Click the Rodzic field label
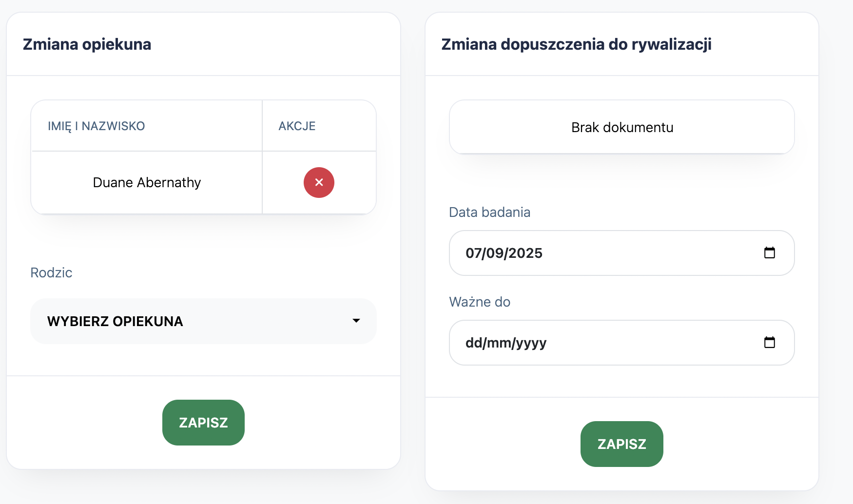Screen dimensions: 853x504 51,272
